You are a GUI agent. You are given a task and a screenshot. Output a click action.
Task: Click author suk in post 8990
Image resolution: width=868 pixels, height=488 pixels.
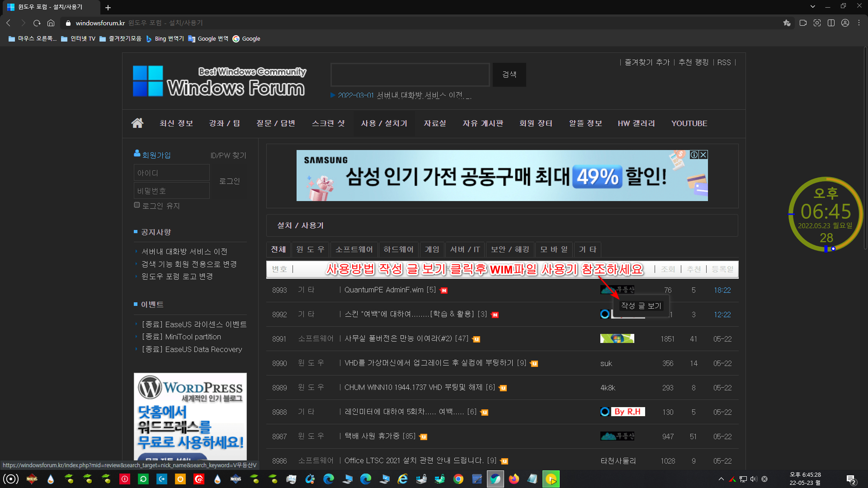(x=606, y=363)
